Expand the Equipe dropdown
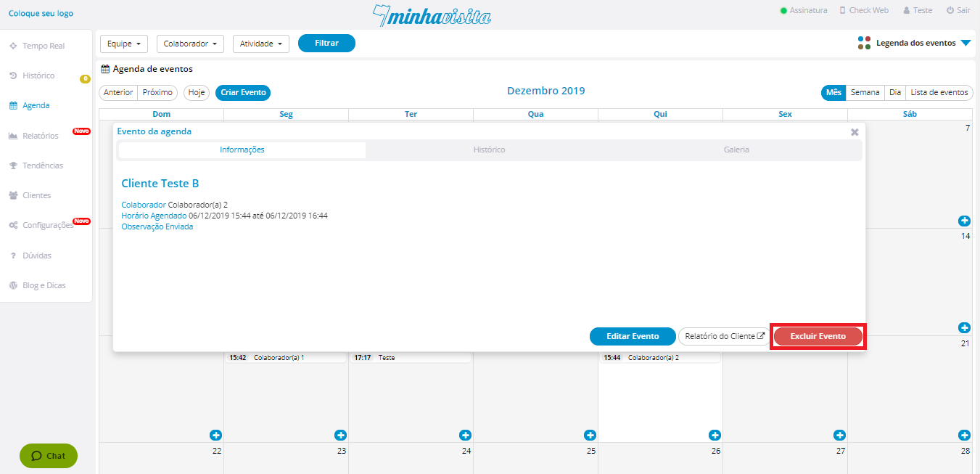 pos(123,44)
